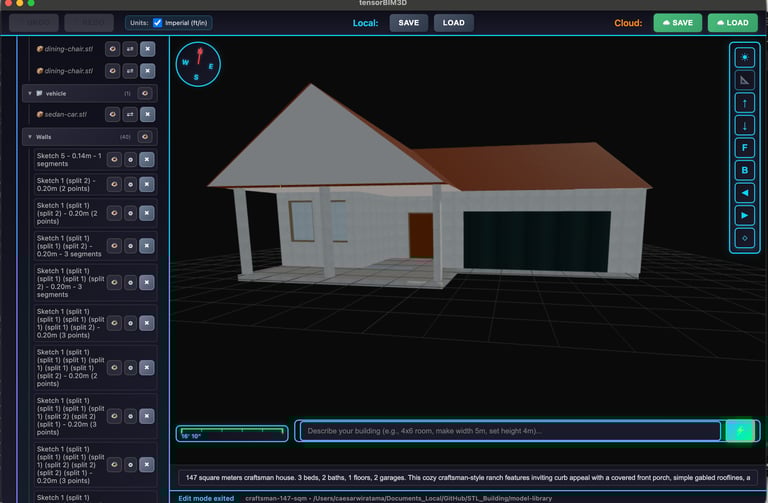Toggle visibility of first dining-chair.stl
768x503 pixels.
click(x=113, y=49)
